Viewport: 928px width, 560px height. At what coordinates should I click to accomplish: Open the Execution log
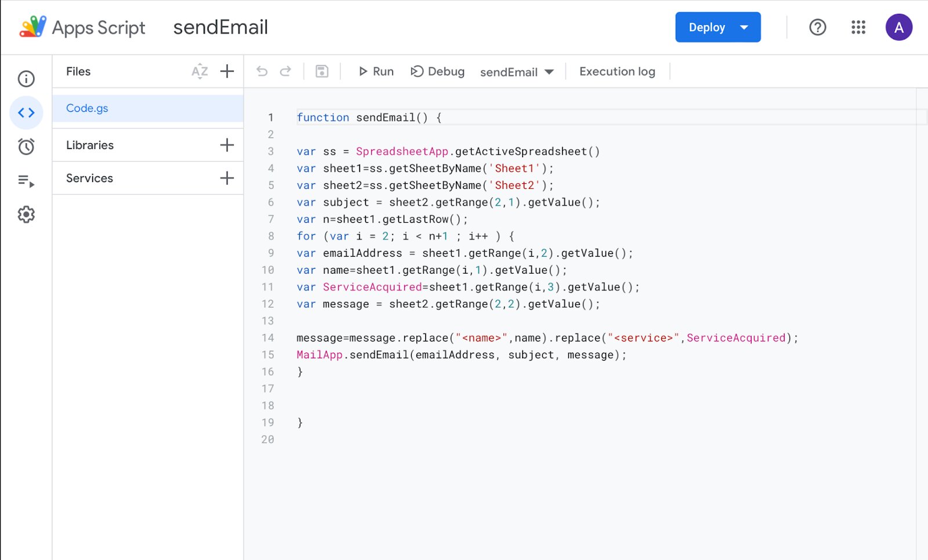(x=617, y=71)
